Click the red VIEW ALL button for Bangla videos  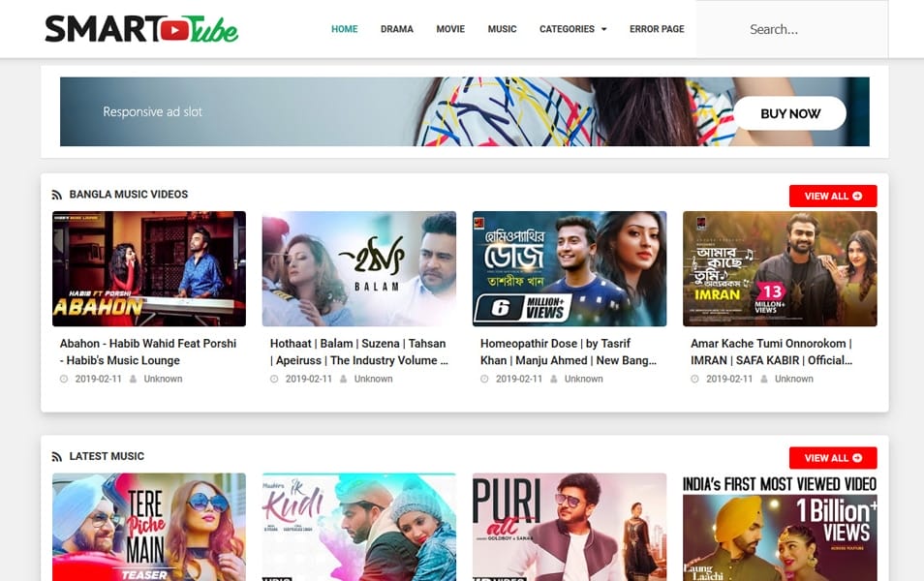click(x=832, y=196)
